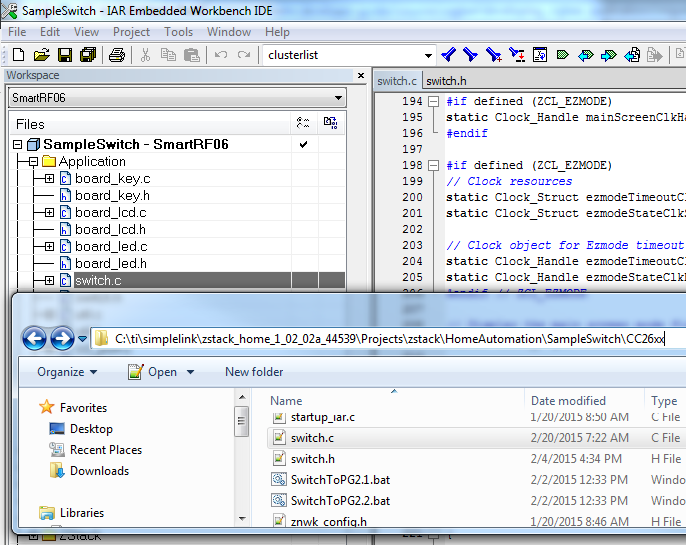686x545 pixels.
Task: Switch to the switch.h editor tab
Action: pyautogui.click(x=443, y=81)
